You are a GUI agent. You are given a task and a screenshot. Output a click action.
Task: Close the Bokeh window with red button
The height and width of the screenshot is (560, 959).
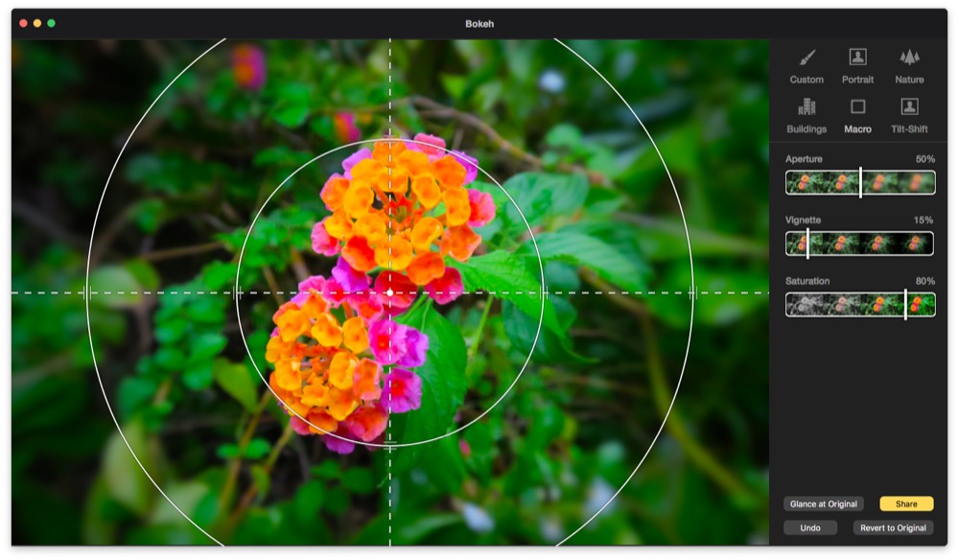(x=23, y=23)
